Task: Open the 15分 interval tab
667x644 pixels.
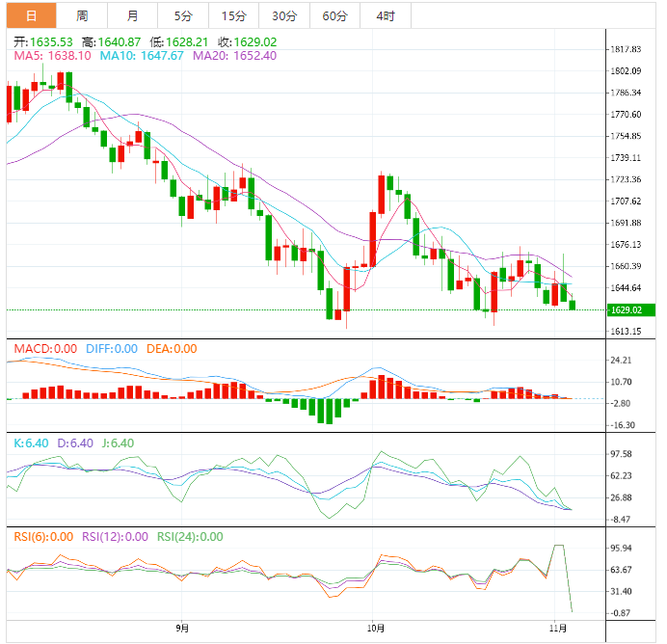Action: pos(233,15)
